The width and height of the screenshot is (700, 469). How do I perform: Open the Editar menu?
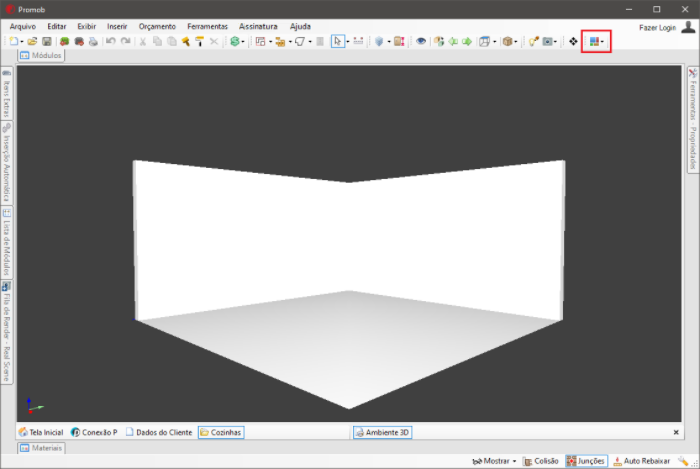click(57, 26)
